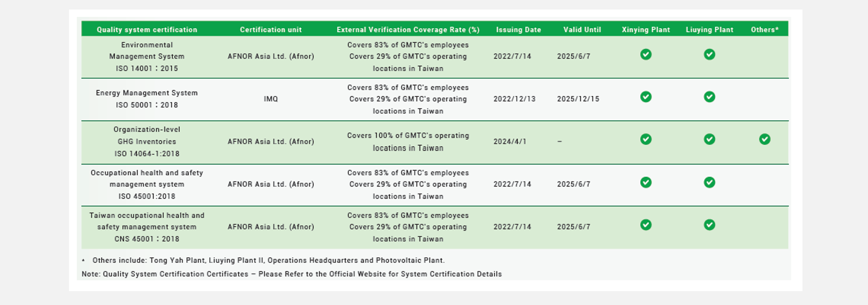Click the Xinying Plant checkmark for ISO 50001

tap(646, 97)
